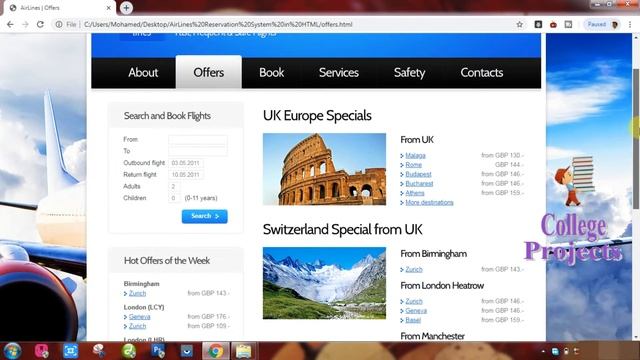This screenshot has height=360, width=640.
Task: Open the Malaga destination link
Action: coord(416,156)
